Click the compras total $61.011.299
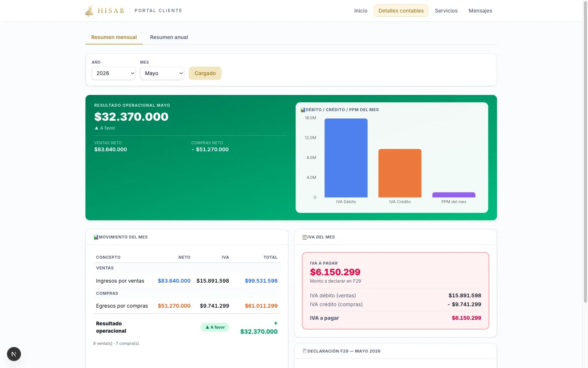Screen dimensions: 588x368 tap(261, 306)
